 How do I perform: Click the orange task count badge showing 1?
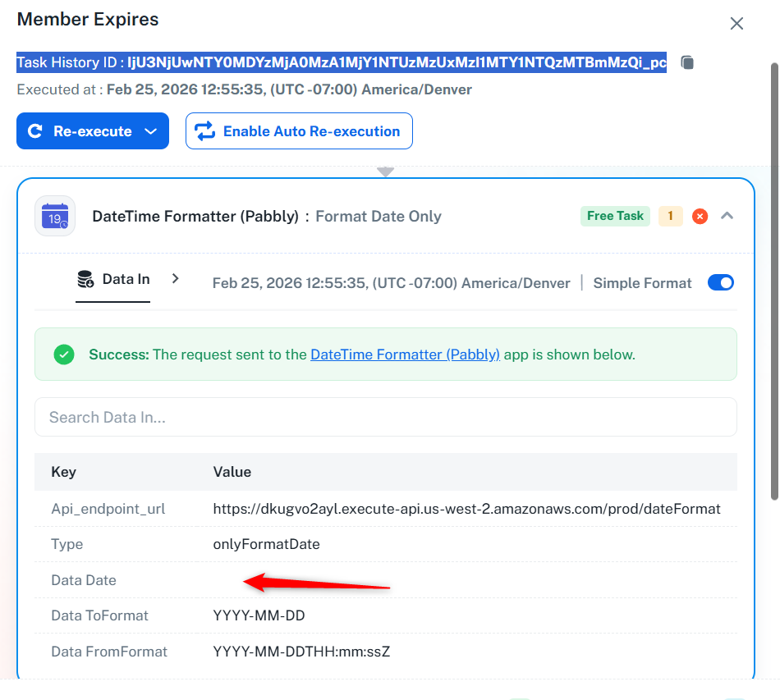[670, 216]
